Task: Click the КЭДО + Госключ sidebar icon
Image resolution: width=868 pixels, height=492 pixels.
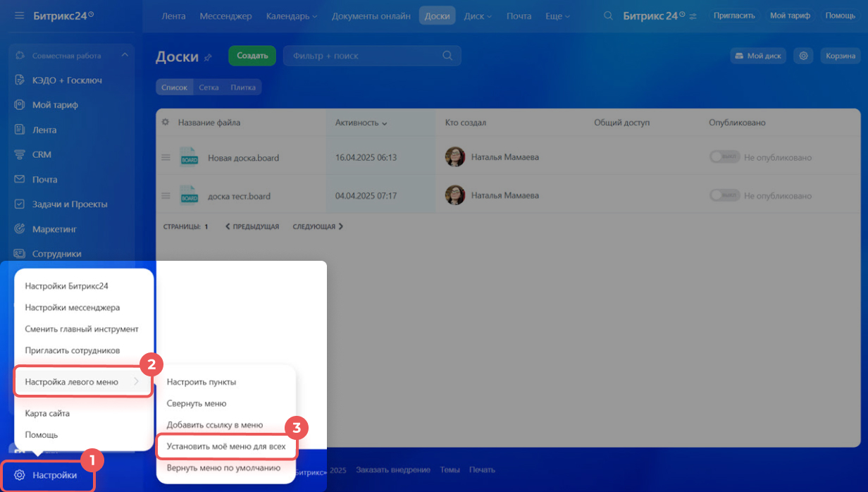Action: pos(20,80)
